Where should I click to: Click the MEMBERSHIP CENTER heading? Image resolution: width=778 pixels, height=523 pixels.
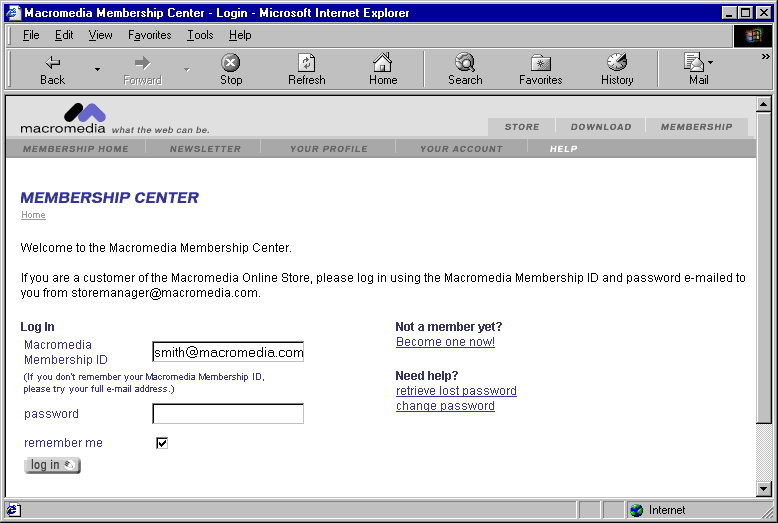(x=109, y=197)
